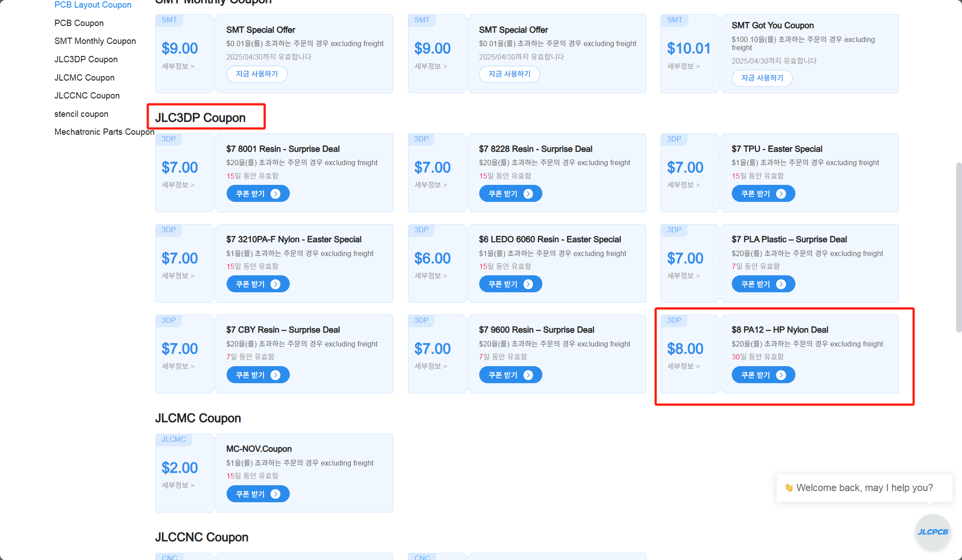Click the 'JLCMC Coupon' section heading
This screenshot has width=962, height=560.
click(198, 418)
